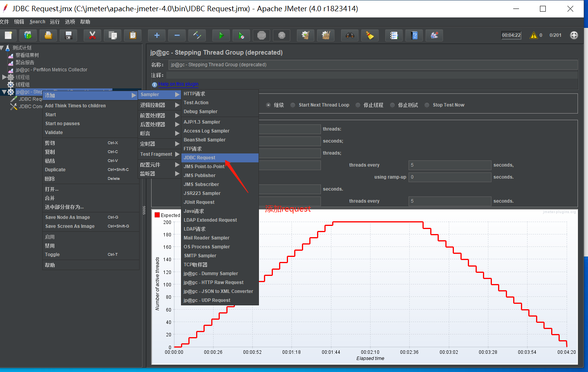Screen dimensions: 588x372
Task: Select the Stop Test Now radio
Action: point(427,105)
